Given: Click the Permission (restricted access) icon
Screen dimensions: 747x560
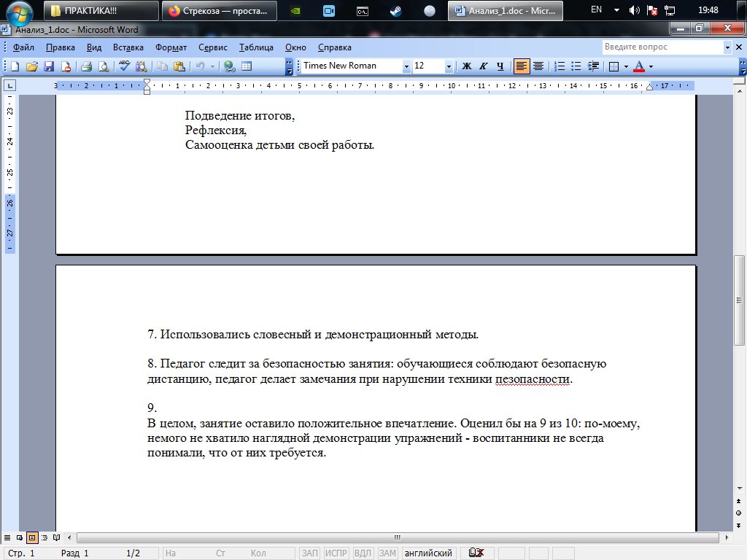Looking at the screenshot, I should (66, 66).
